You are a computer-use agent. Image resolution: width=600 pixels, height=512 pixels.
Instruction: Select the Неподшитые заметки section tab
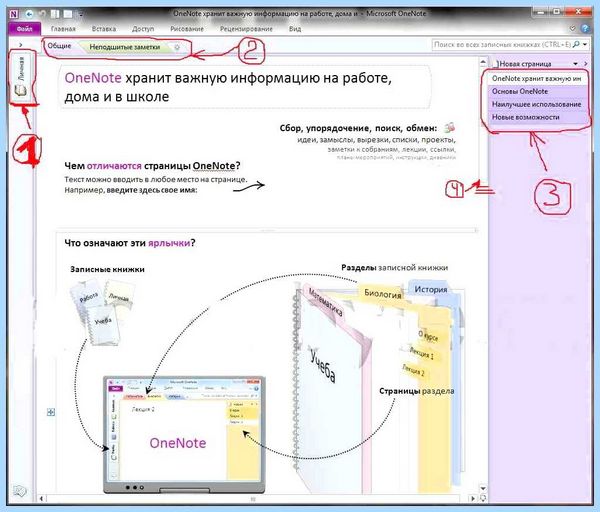tap(124, 47)
